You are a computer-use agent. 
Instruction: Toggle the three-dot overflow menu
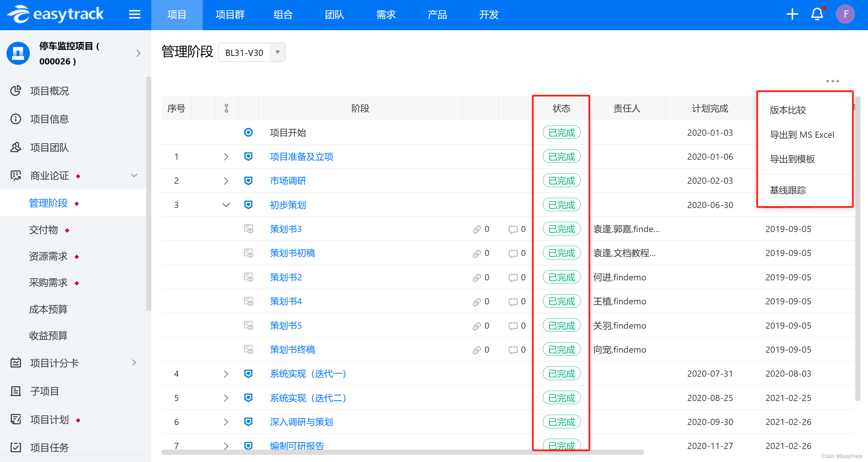(x=831, y=81)
